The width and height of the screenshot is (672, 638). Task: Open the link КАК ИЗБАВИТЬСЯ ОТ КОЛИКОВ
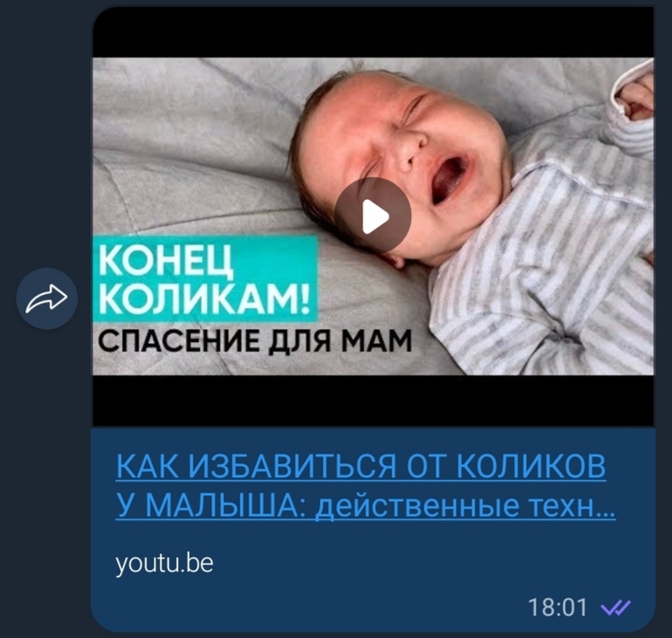tap(360, 466)
